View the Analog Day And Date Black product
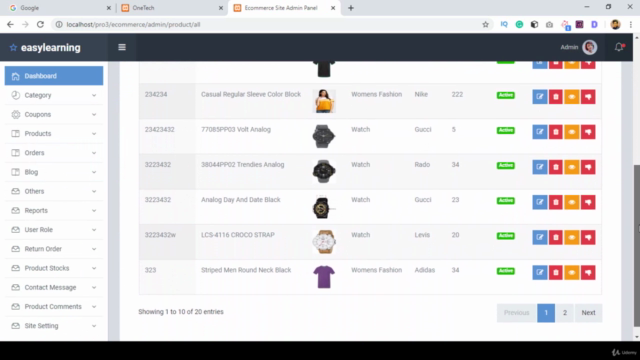640x360 pixels. 572,202
